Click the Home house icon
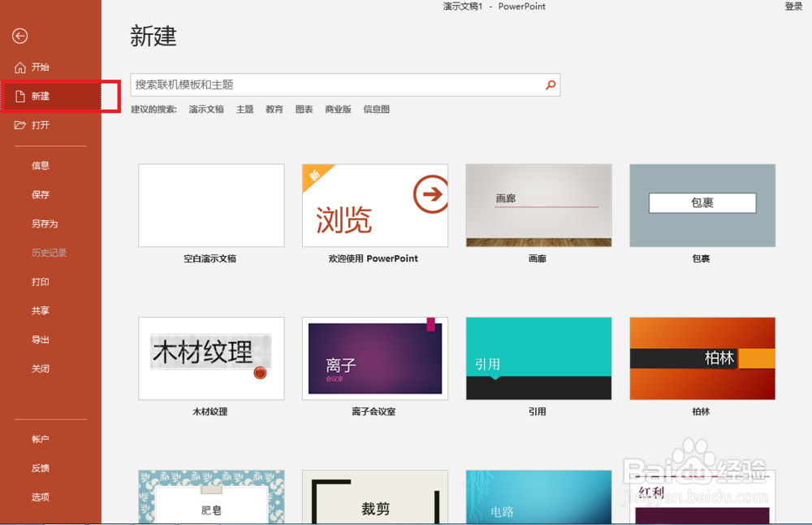This screenshot has height=525, width=812. point(19,67)
